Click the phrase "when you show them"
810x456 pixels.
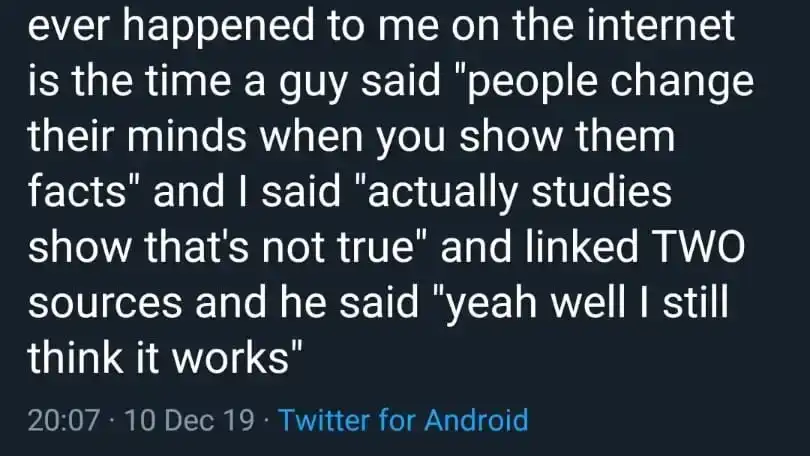(x=468, y=138)
